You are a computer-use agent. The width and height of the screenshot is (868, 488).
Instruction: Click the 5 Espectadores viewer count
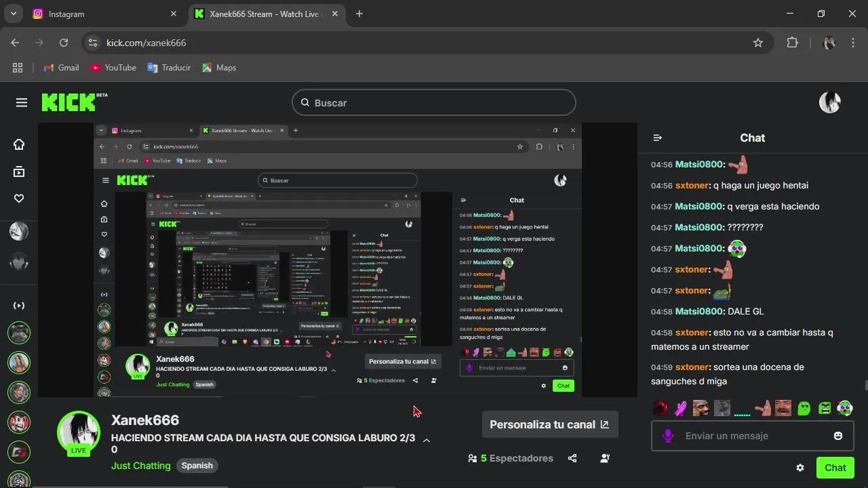[511, 458]
